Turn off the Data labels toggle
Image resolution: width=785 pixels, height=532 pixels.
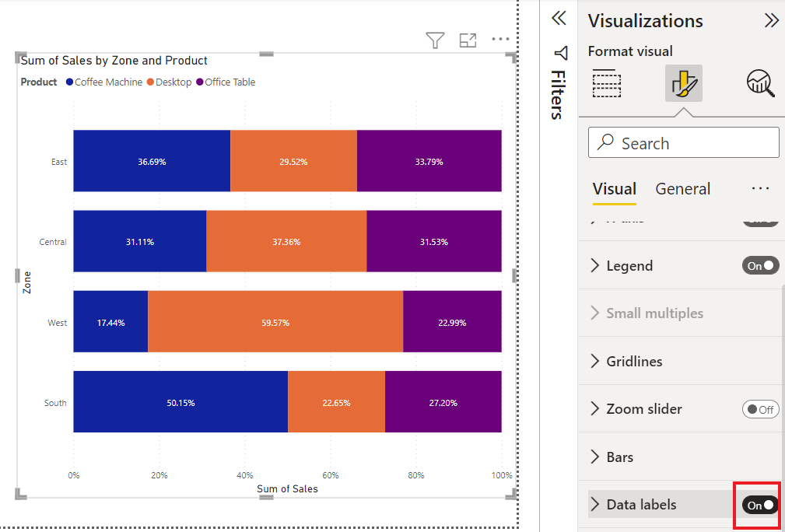(760, 505)
